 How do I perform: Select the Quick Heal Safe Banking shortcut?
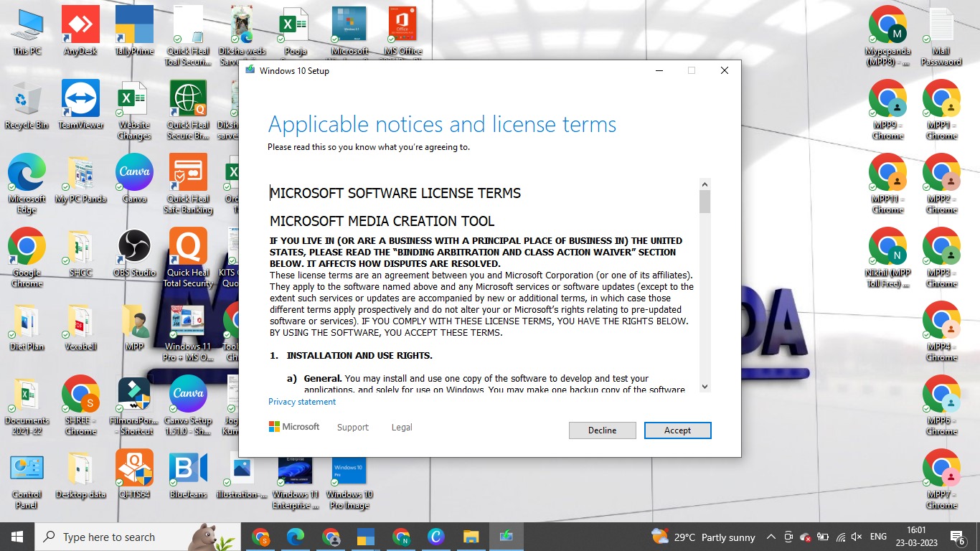tap(189, 184)
